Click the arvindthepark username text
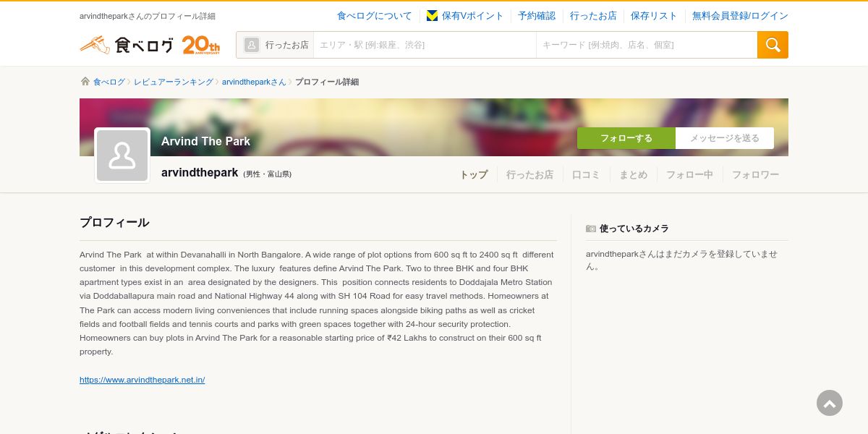The image size is (868, 434). [x=200, y=173]
